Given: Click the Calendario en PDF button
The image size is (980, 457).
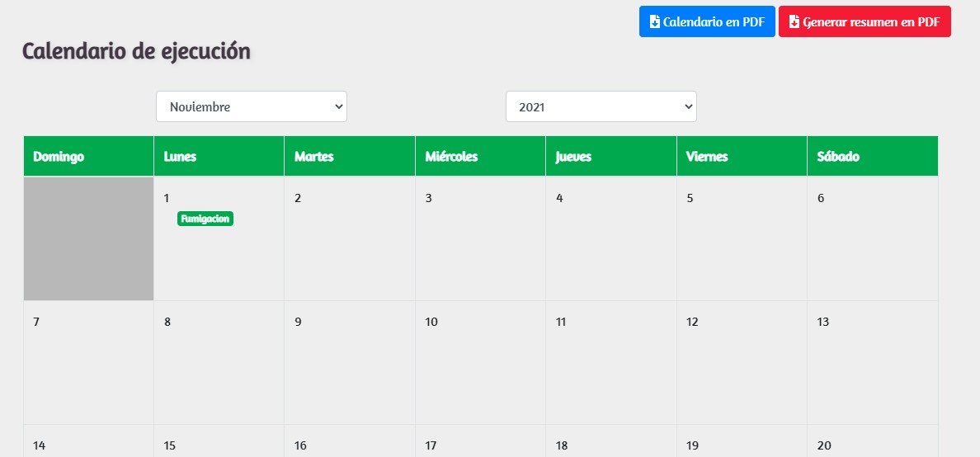Looking at the screenshot, I should [x=707, y=22].
